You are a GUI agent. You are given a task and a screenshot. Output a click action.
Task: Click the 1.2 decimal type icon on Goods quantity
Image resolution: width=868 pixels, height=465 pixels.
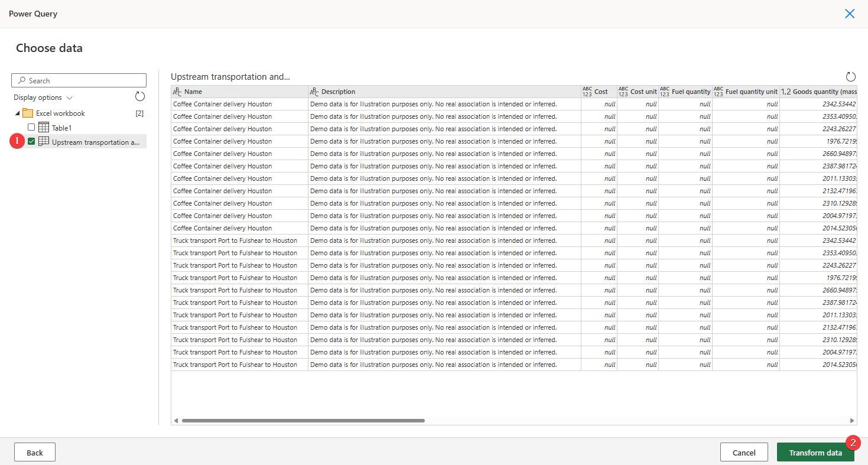786,92
